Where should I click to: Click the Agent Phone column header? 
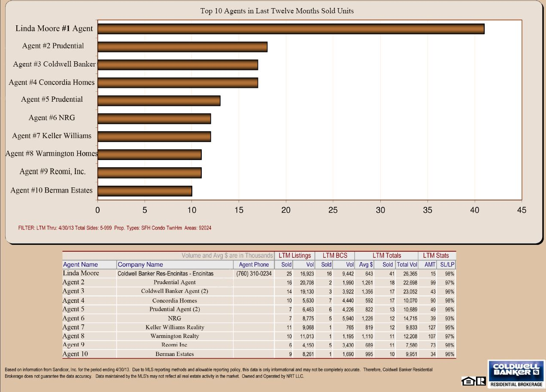point(254,265)
